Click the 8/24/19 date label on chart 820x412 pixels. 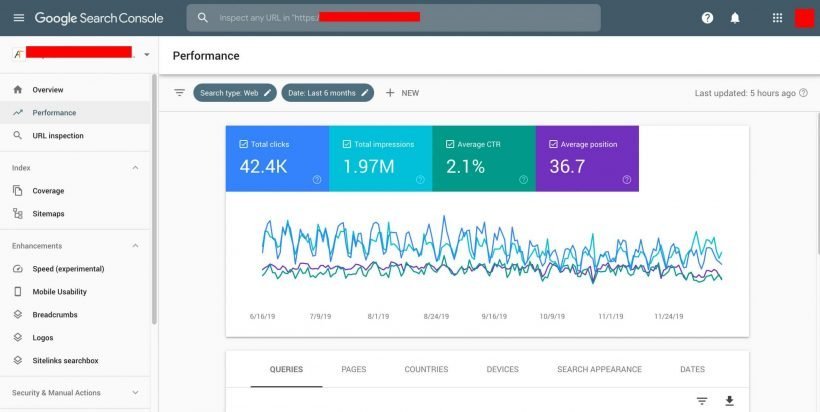tap(436, 316)
